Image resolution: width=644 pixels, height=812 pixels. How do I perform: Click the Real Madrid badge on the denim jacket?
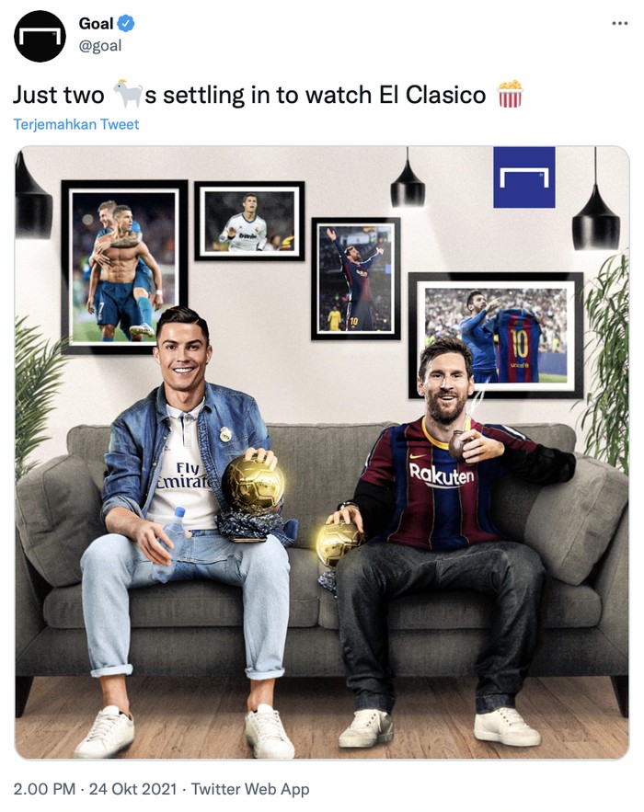pyautogui.click(x=224, y=434)
